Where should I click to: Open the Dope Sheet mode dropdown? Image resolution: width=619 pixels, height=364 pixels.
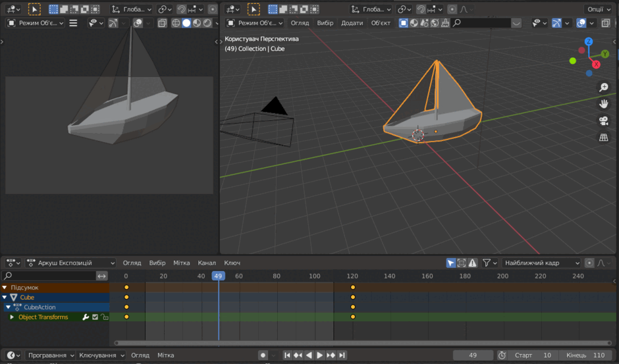(70, 263)
